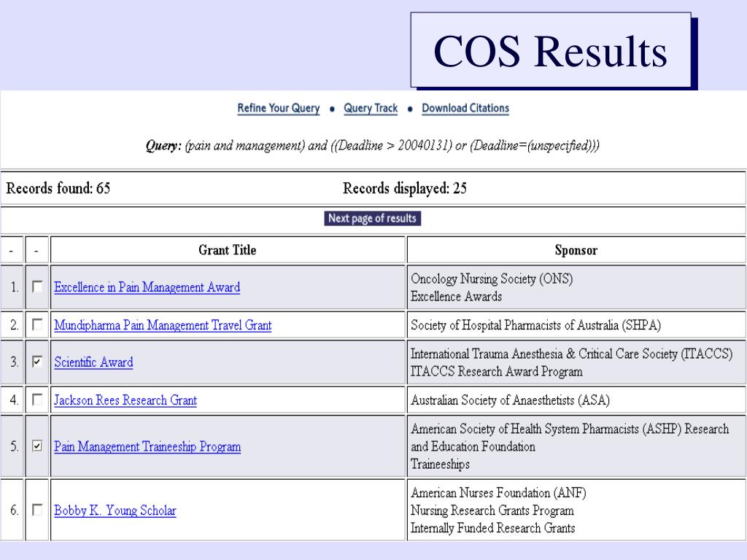
Task: Click sponsor 'Society of Hospital Pharmacists of Australia (SHPA)'
Action: [535, 325]
